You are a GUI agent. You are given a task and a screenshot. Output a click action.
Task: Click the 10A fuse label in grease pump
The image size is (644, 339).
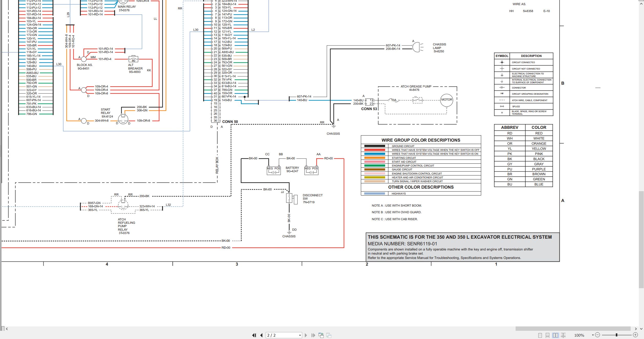coord(394,100)
